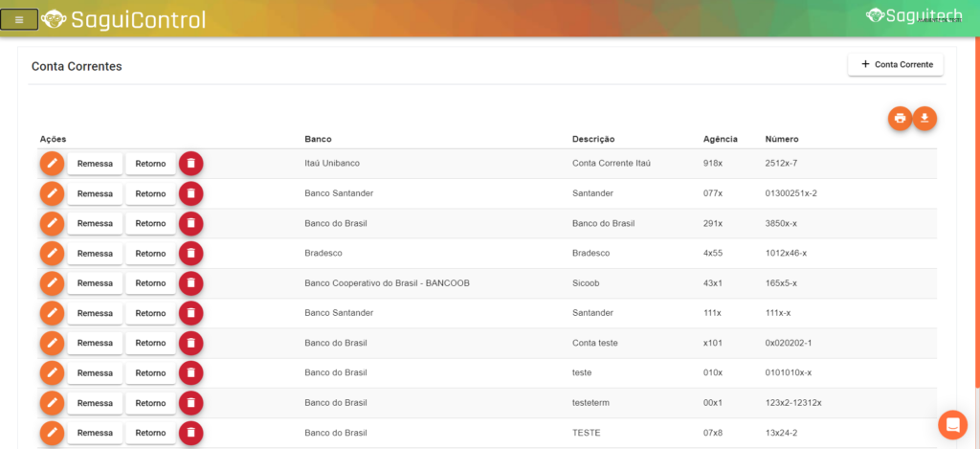Sort by the Banco column header

[318, 139]
